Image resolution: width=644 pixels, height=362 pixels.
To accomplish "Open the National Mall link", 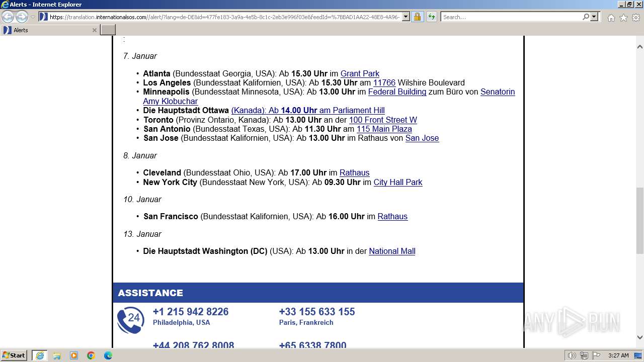I will click(392, 251).
